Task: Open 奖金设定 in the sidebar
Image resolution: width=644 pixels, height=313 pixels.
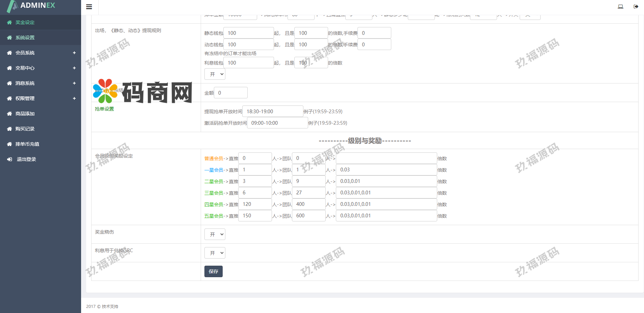Action: [x=25, y=23]
